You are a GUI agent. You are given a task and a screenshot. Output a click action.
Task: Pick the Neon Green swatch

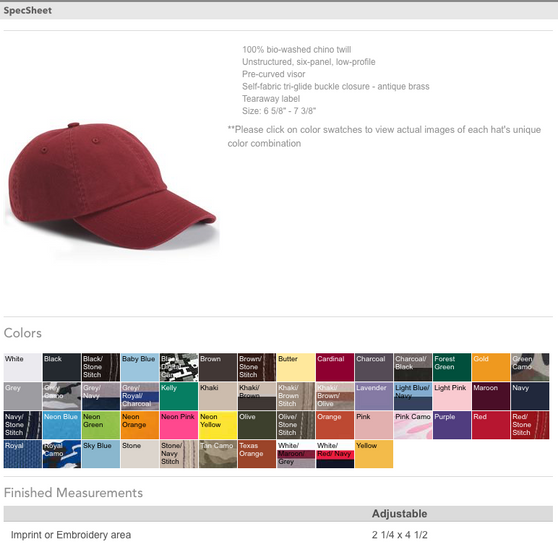pos(101,425)
